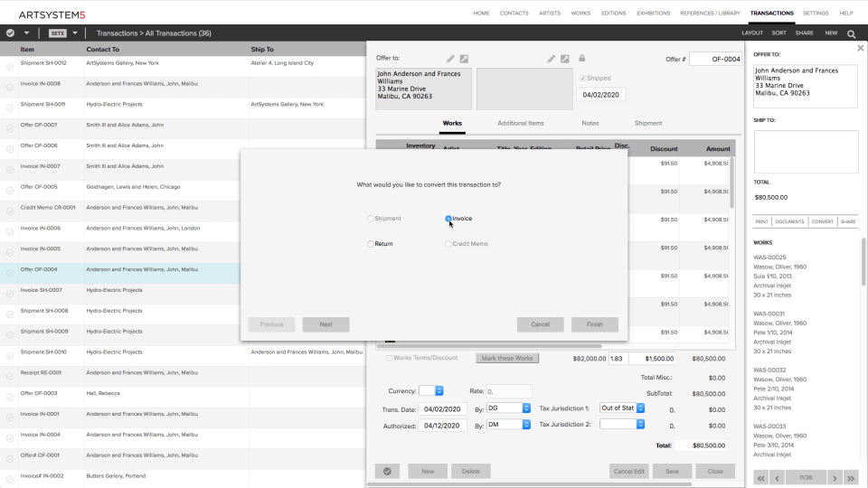Click the Cancel Edit button

point(629,472)
